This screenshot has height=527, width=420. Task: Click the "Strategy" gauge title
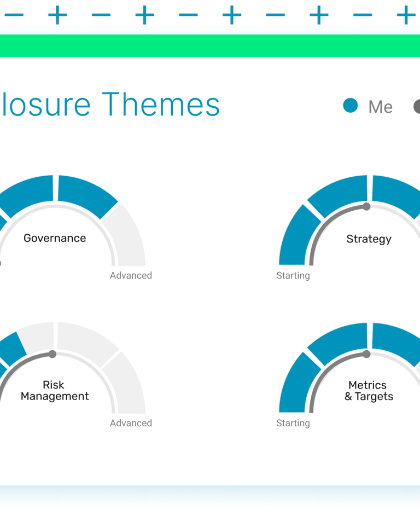(x=369, y=239)
